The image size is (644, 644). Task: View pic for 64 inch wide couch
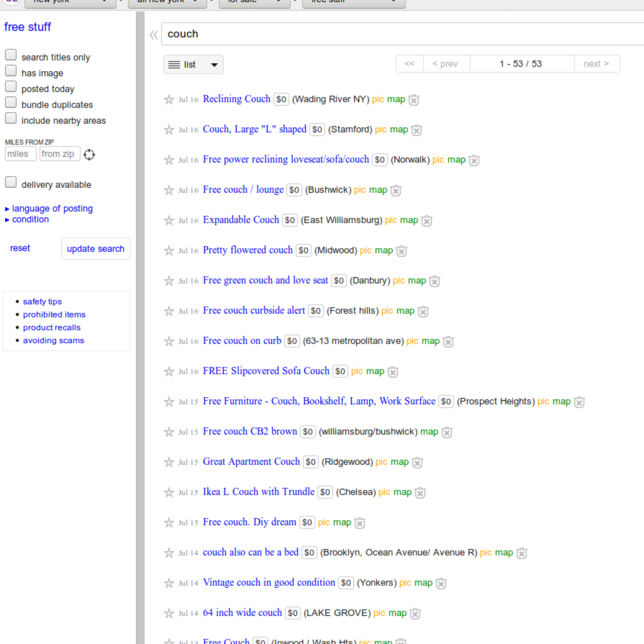pos(379,613)
